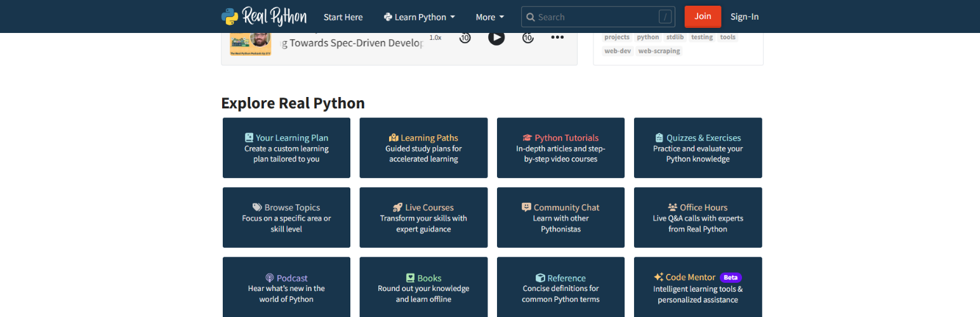Click the Python Tutorials graduation cap icon
The height and width of the screenshot is (317, 980).
[527, 138]
